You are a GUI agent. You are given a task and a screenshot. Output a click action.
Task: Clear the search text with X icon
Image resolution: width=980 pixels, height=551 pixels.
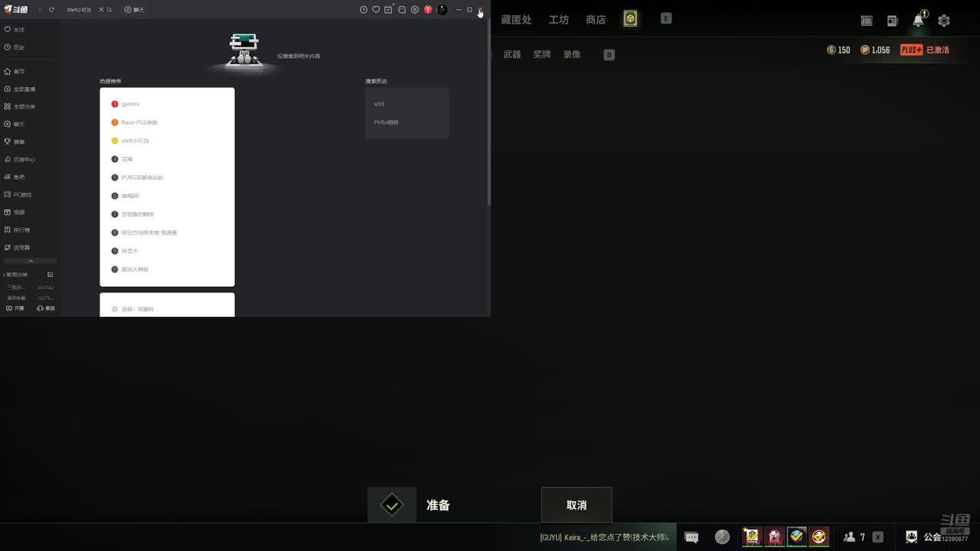tap(101, 10)
